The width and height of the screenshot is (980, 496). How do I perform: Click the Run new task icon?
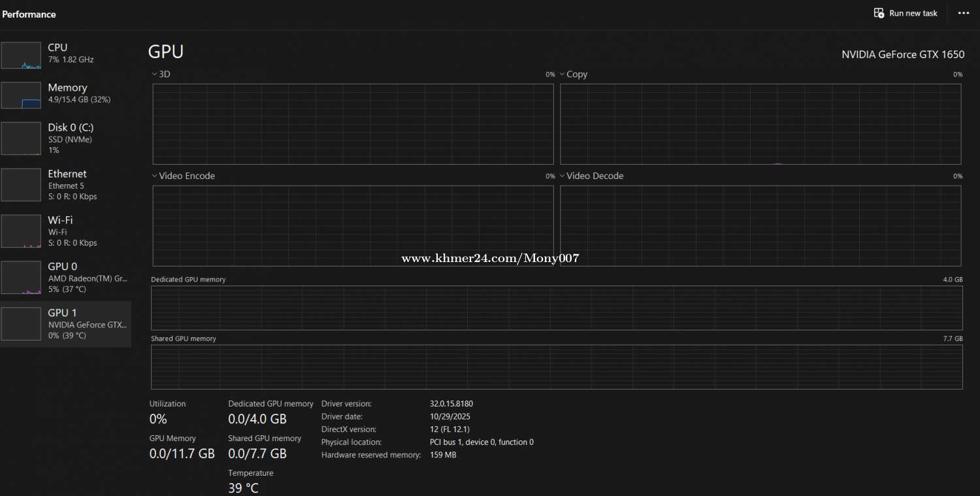pos(879,13)
